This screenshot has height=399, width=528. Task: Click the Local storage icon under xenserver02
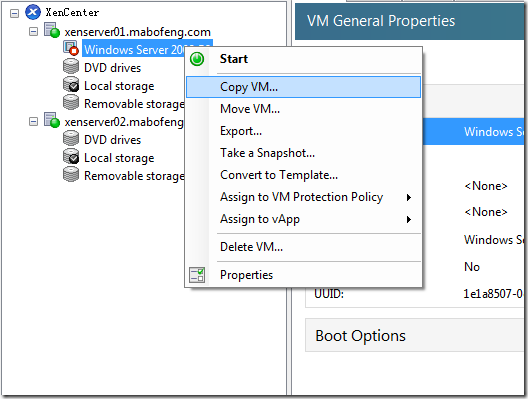(x=71, y=156)
